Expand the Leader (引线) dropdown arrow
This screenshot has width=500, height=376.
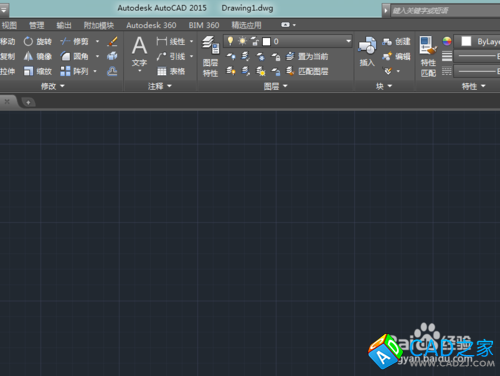[x=192, y=56]
